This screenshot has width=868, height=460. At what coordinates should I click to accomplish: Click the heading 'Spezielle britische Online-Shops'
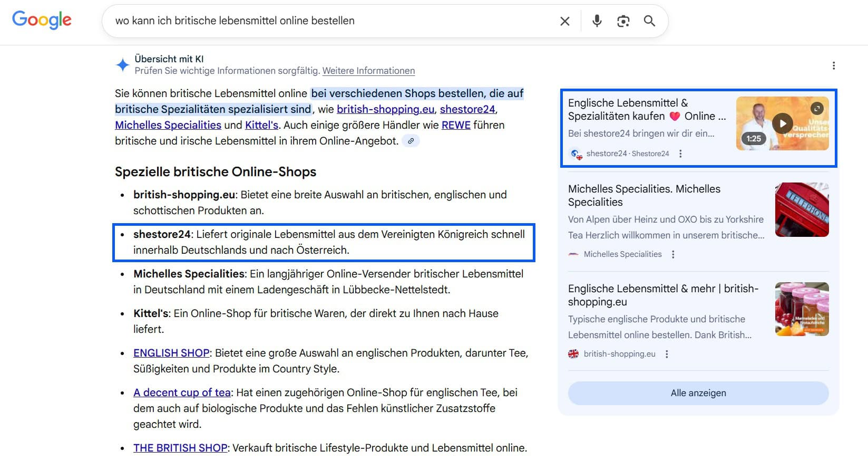click(x=216, y=172)
